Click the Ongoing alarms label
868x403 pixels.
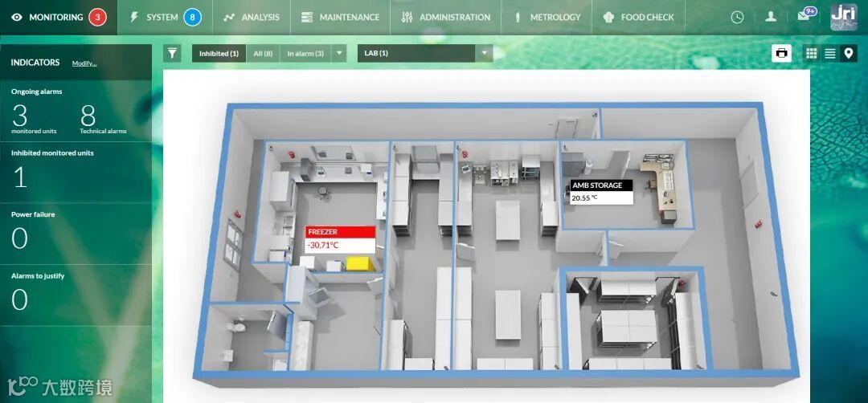coord(36,92)
